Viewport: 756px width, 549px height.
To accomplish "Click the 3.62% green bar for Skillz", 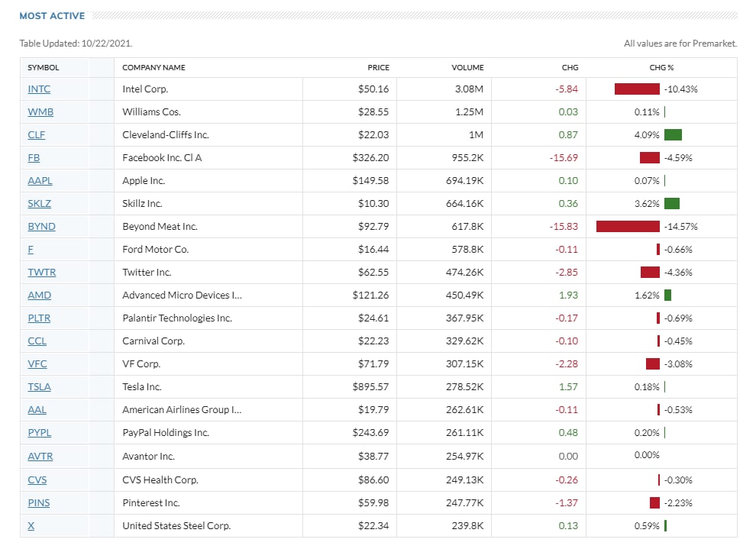I will pyautogui.click(x=672, y=203).
